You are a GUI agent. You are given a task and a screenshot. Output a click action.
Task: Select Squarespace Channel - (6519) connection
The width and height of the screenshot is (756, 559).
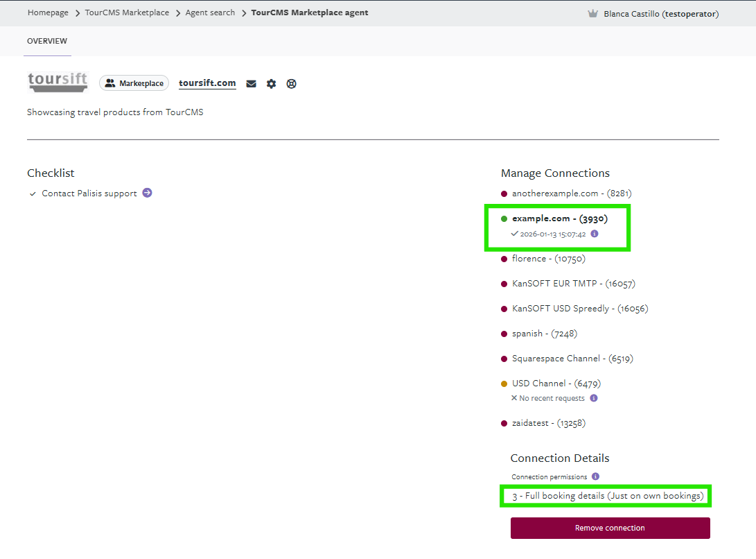coord(572,359)
